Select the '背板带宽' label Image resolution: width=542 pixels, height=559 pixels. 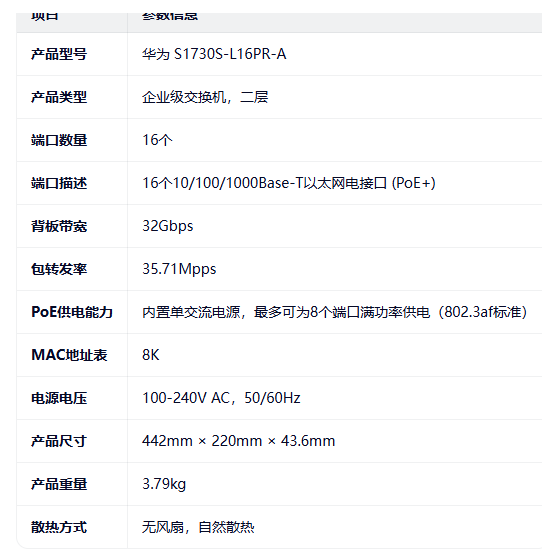click(x=59, y=226)
